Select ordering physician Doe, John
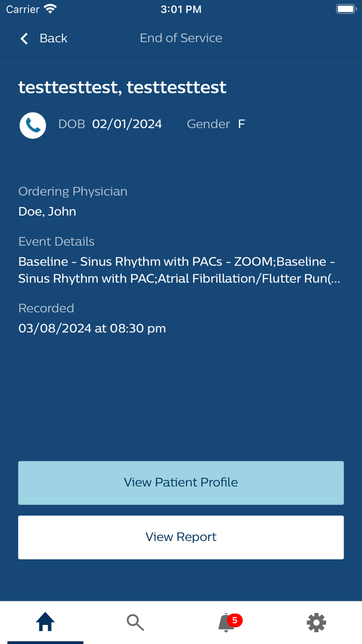 click(x=47, y=211)
